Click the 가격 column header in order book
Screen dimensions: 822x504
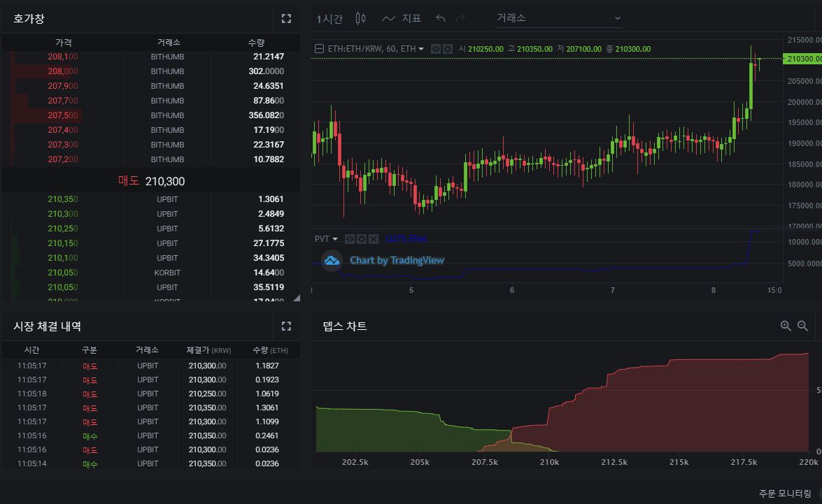pos(64,43)
